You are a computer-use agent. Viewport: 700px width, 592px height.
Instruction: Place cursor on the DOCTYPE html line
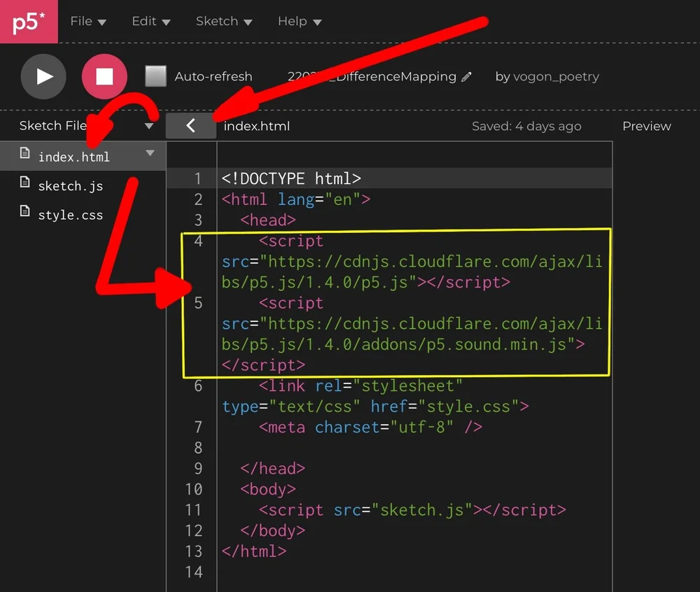(291, 178)
